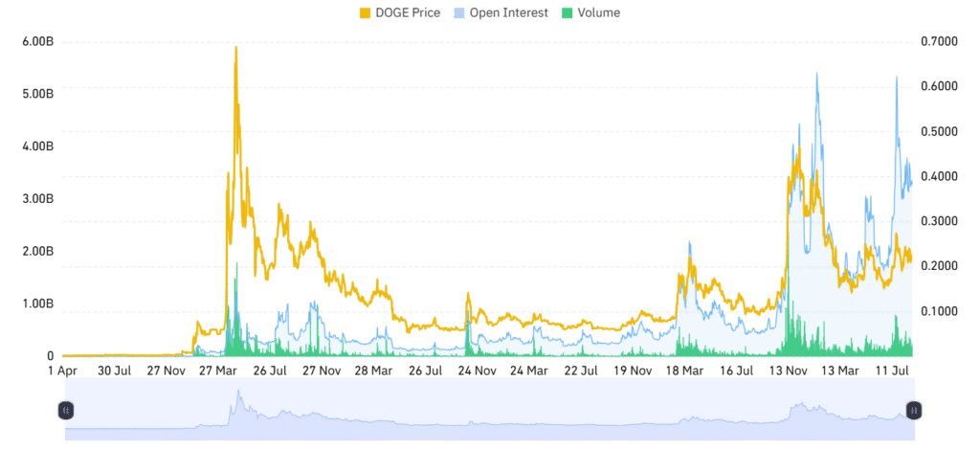Click the 0.4000 right axis label
980x472 pixels.
pyautogui.click(x=939, y=176)
